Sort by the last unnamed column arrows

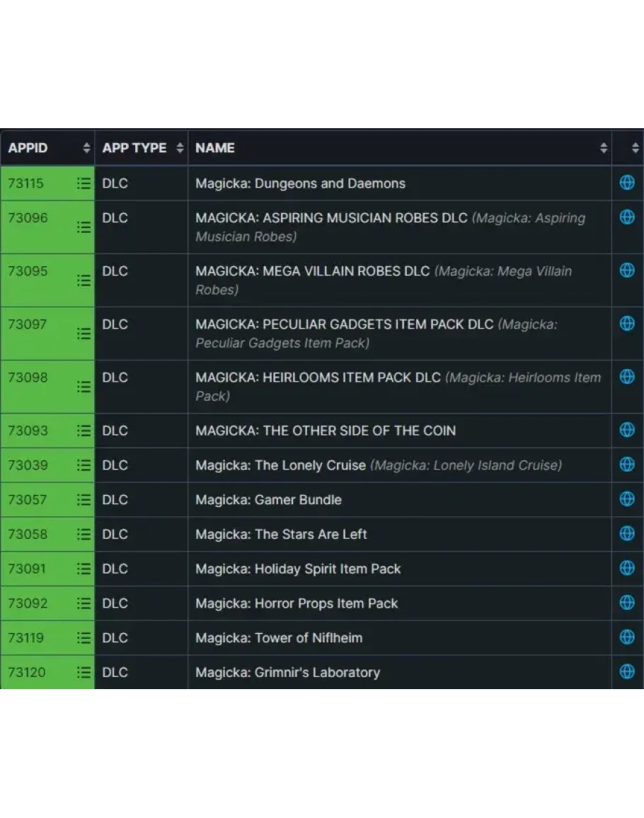[x=635, y=148]
